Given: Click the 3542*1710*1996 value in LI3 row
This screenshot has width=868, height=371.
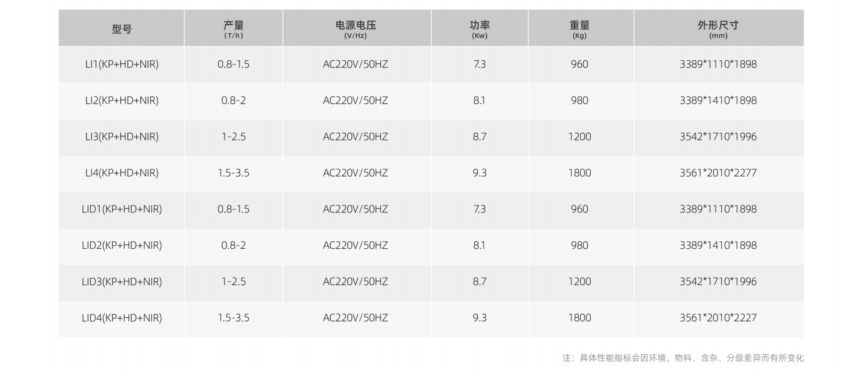Looking at the screenshot, I should coord(718,137).
